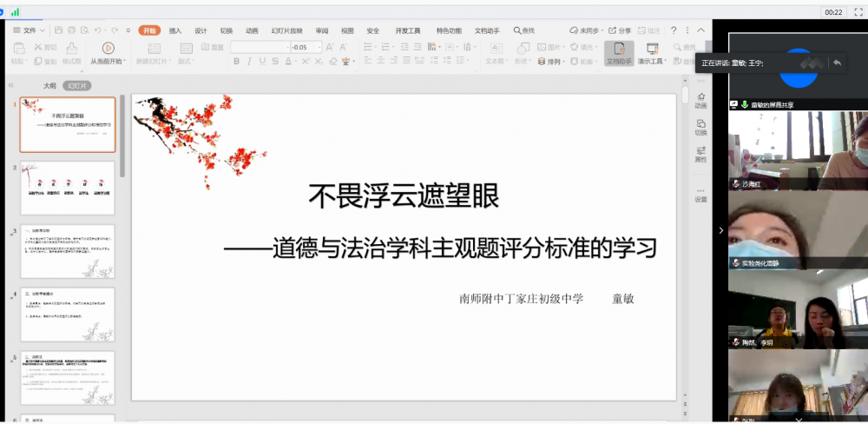Click the 分享 share icon
The width and height of the screenshot is (868, 424).
620,30
